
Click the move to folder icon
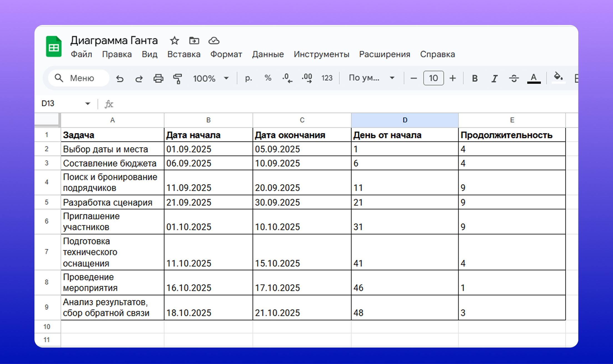(194, 41)
